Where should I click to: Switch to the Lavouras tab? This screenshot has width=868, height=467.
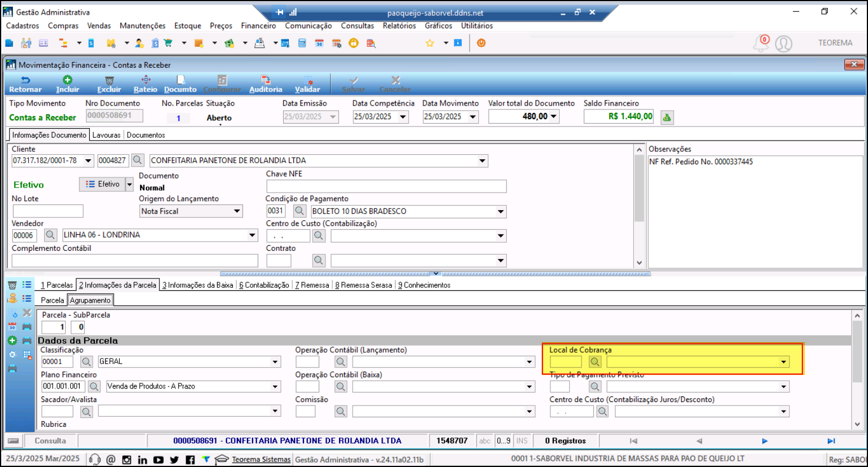[106, 135]
